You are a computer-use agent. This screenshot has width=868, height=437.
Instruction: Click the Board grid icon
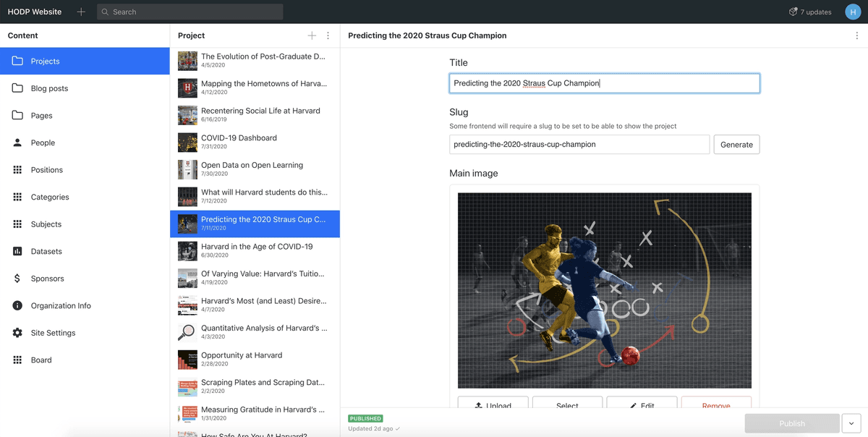[17, 360]
